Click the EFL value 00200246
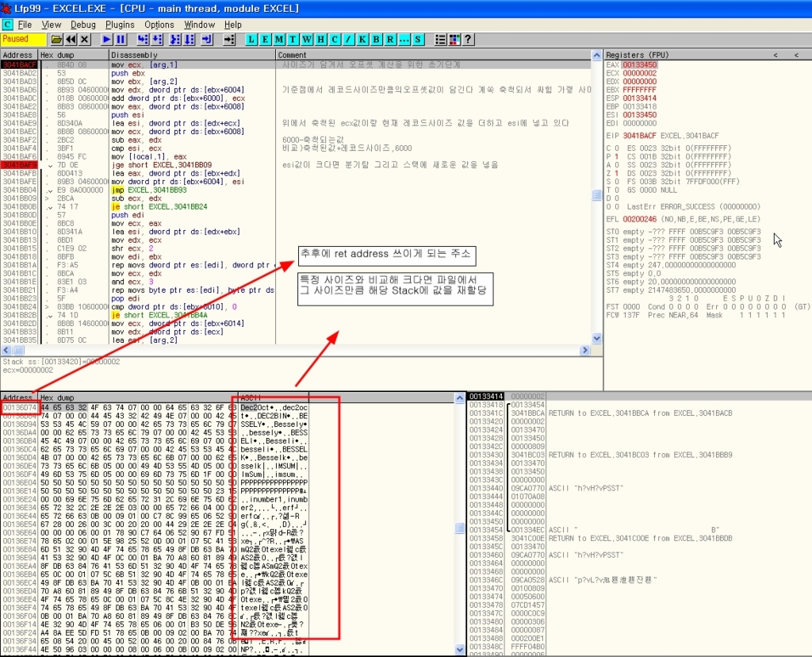 (640, 219)
